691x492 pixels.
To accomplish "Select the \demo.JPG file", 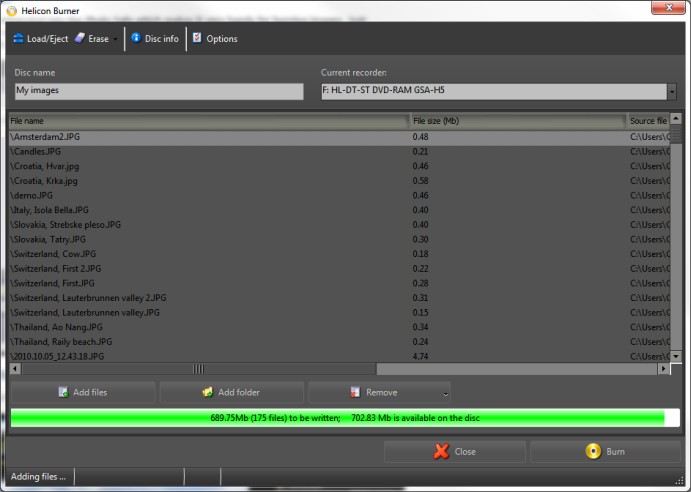I will [339, 195].
